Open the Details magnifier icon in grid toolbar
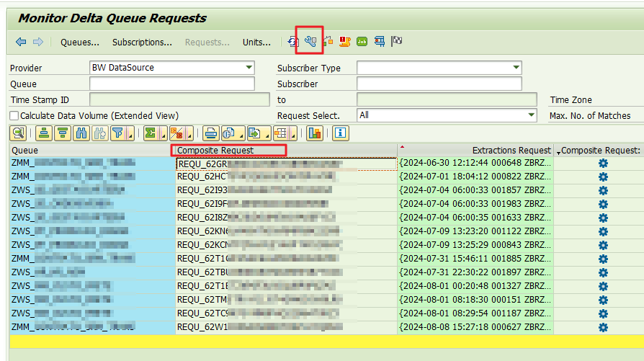The image size is (644, 361). (x=18, y=133)
